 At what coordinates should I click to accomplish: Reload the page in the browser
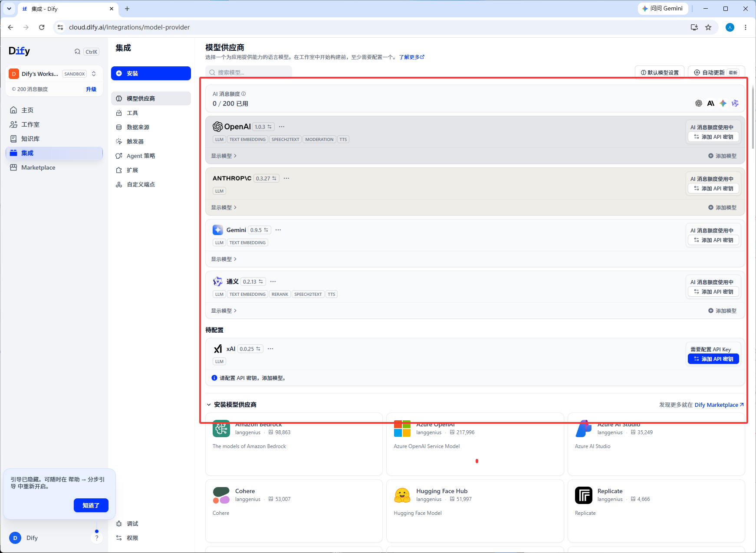pos(42,27)
